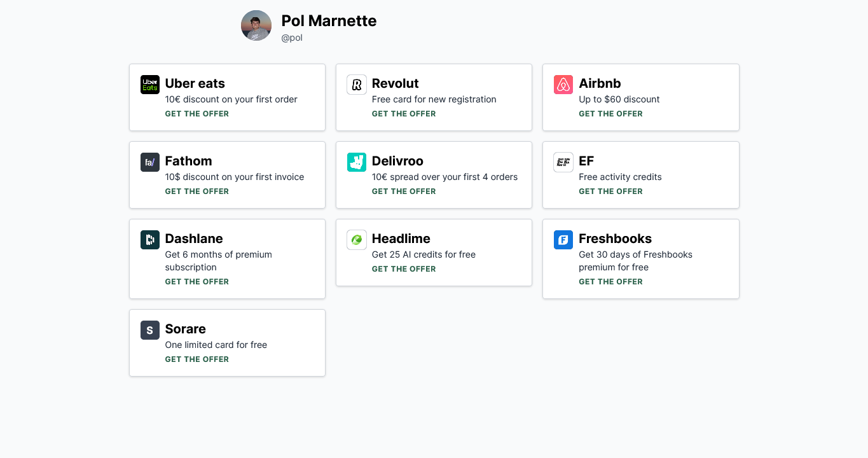The height and width of the screenshot is (458, 868).
Task: Open Pol Marnette's profile avatar
Action: (x=256, y=25)
